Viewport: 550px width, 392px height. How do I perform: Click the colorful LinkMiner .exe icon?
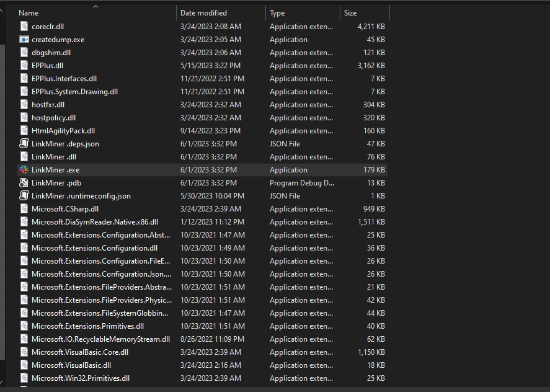(x=24, y=169)
